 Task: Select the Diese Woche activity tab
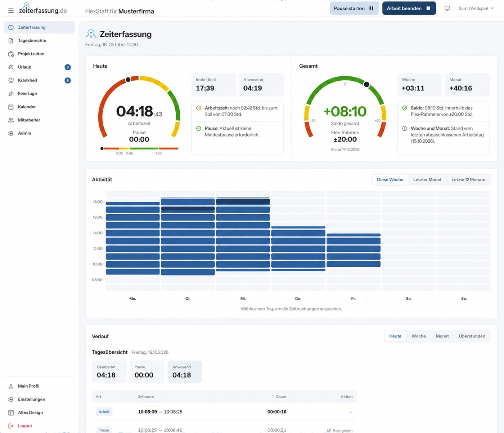pos(390,179)
